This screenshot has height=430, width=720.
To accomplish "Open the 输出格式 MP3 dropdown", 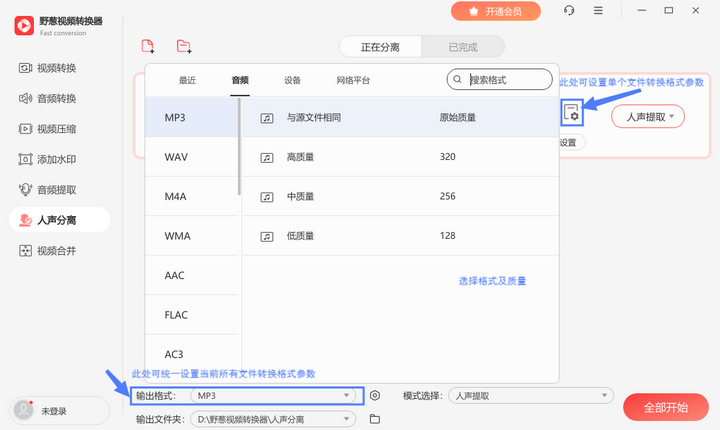I will coord(273,396).
